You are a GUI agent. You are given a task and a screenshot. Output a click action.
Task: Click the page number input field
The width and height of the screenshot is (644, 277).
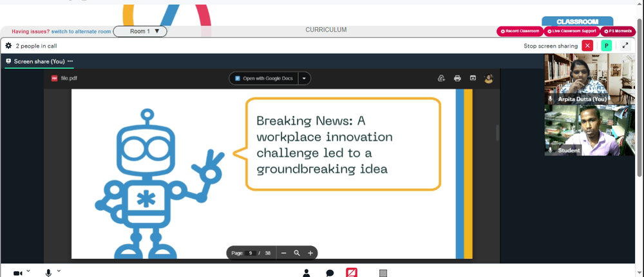(251, 253)
